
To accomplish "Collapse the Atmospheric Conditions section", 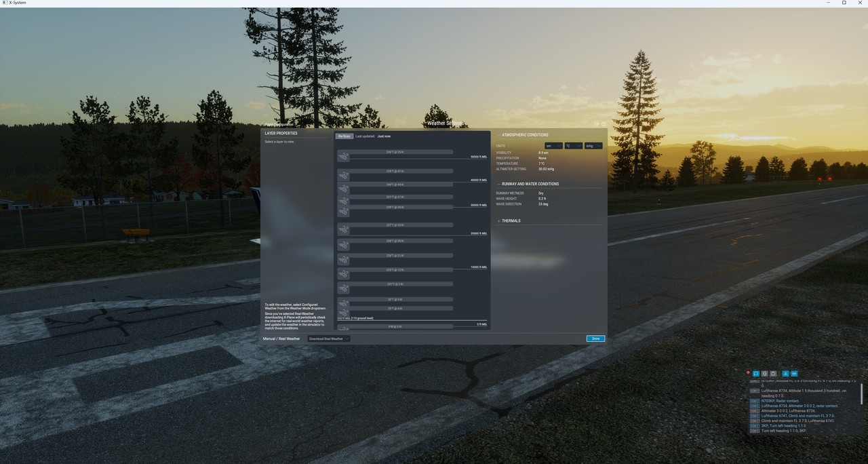I will [499, 135].
